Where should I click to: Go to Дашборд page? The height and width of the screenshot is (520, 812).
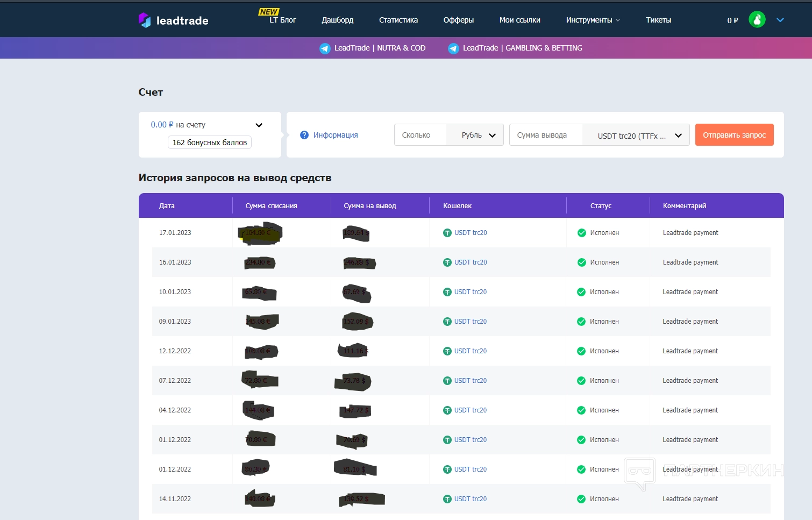pyautogui.click(x=338, y=20)
